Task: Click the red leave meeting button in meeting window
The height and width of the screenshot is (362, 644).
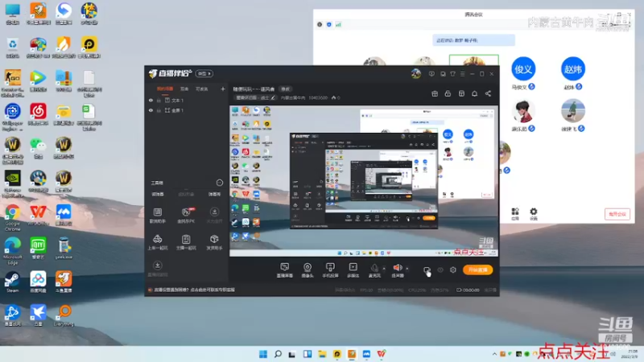Action: (x=617, y=214)
